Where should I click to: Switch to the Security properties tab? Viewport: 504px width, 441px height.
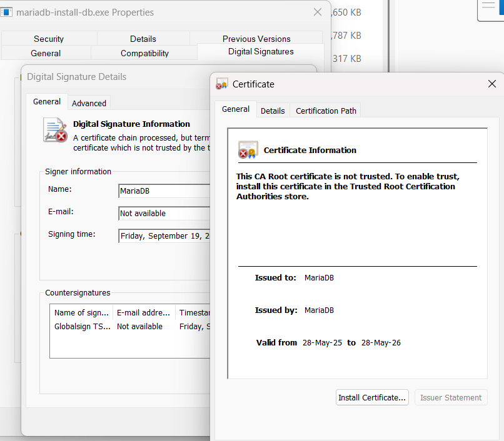coord(49,39)
